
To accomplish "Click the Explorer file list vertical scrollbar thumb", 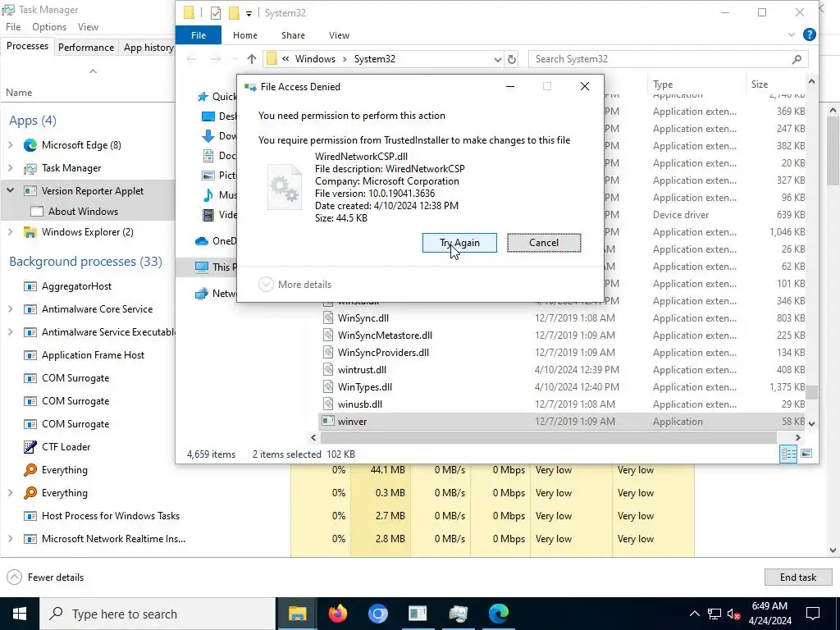I will pyautogui.click(x=812, y=393).
